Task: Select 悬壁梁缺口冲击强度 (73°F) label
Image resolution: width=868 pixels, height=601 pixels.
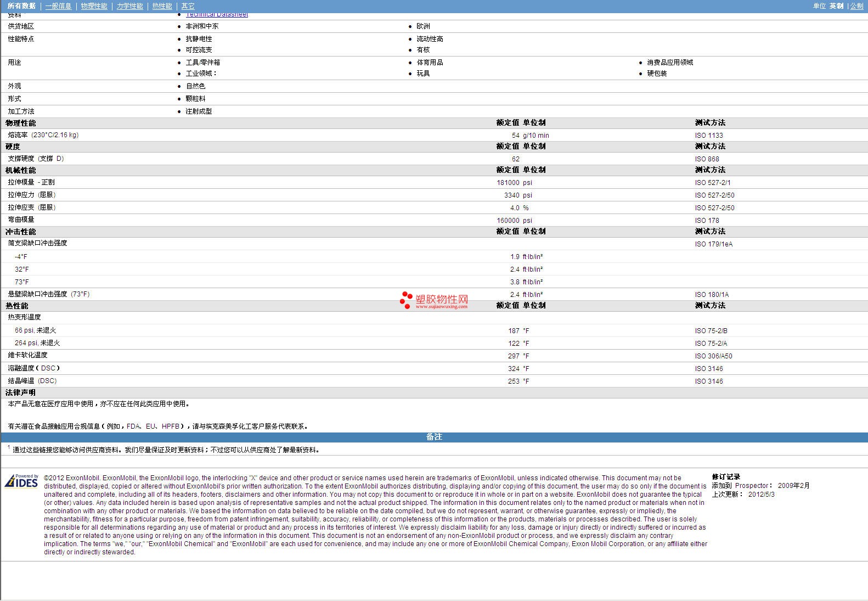Action: click(49, 294)
